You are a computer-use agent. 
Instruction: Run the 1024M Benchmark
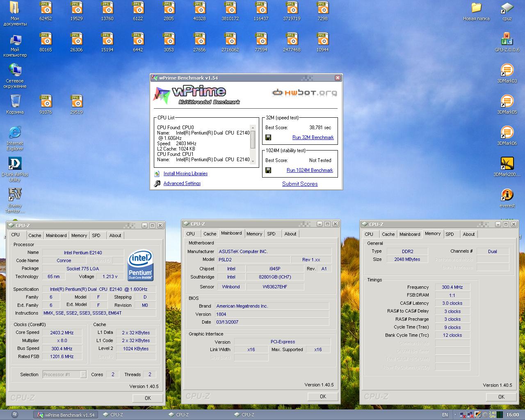(310, 170)
